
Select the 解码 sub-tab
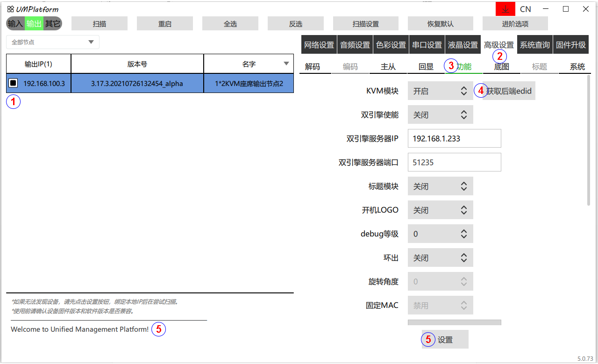(313, 67)
